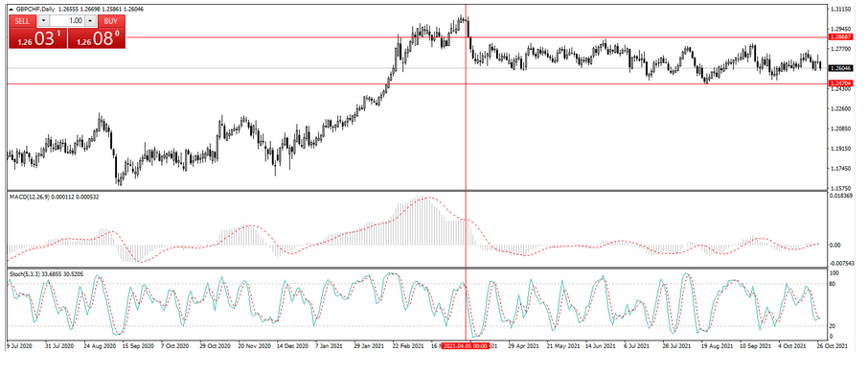The image size is (868, 376).
Task: Click the 22 Feb 2021 date label
Action: (408, 345)
